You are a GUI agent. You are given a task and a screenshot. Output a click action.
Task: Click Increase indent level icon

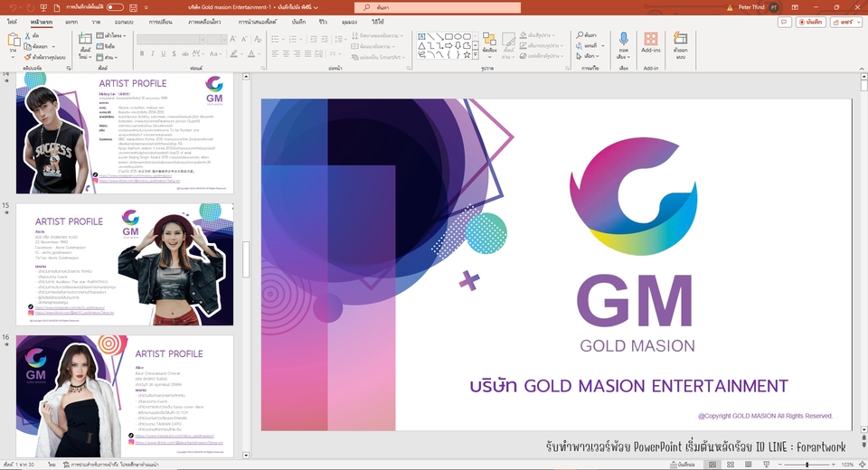pyautogui.click(x=325, y=39)
